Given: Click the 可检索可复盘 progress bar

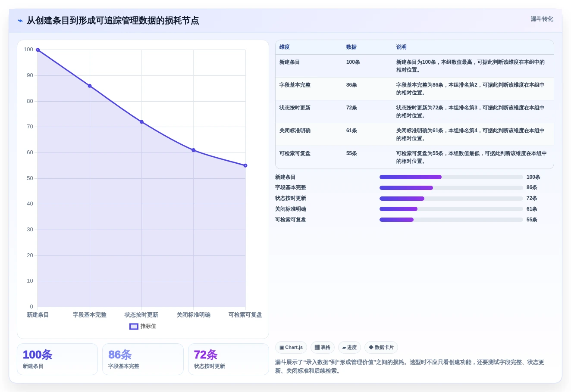Looking at the screenshot, I should [x=451, y=220].
